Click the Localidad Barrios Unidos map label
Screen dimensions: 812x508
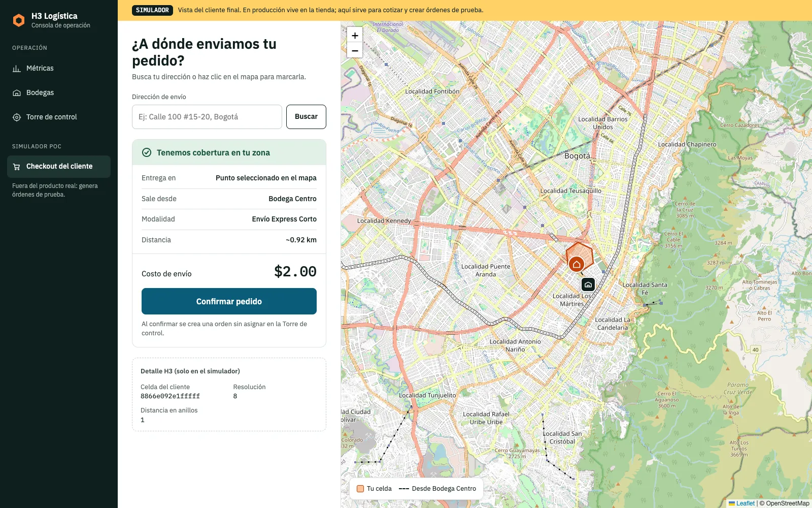pos(603,123)
